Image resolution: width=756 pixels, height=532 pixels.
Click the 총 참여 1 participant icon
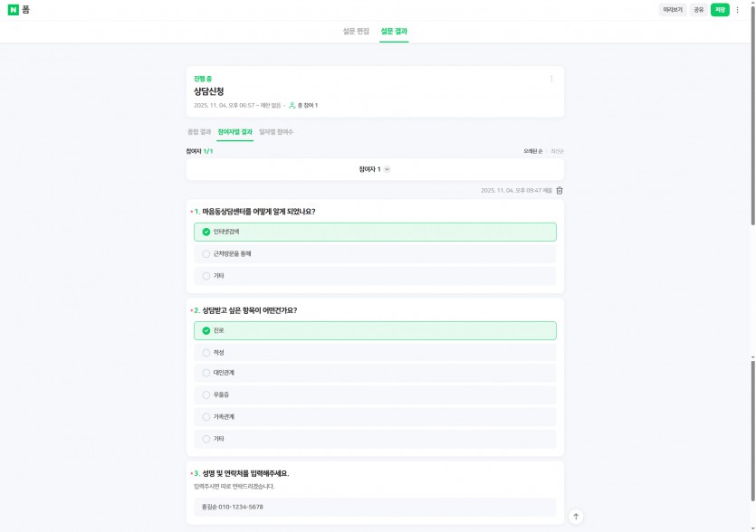click(292, 106)
